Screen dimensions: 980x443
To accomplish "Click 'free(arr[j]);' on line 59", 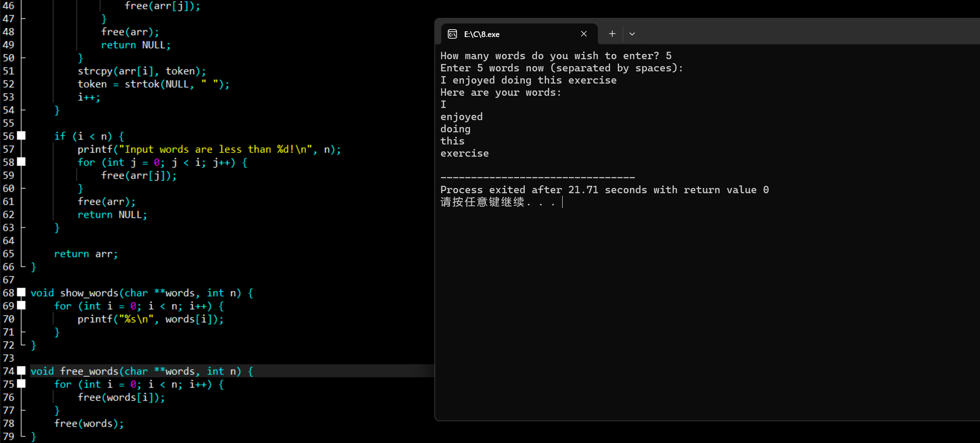I will 139,175.
